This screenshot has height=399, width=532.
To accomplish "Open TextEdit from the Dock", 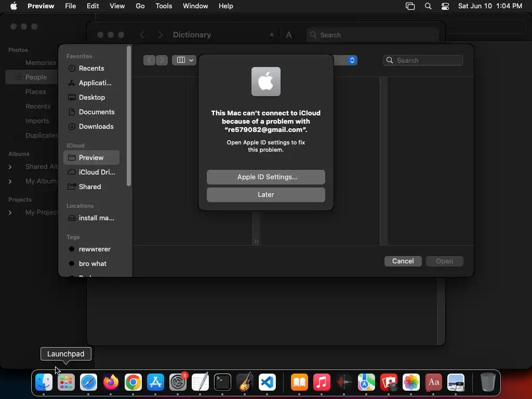I will [x=200, y=382].
